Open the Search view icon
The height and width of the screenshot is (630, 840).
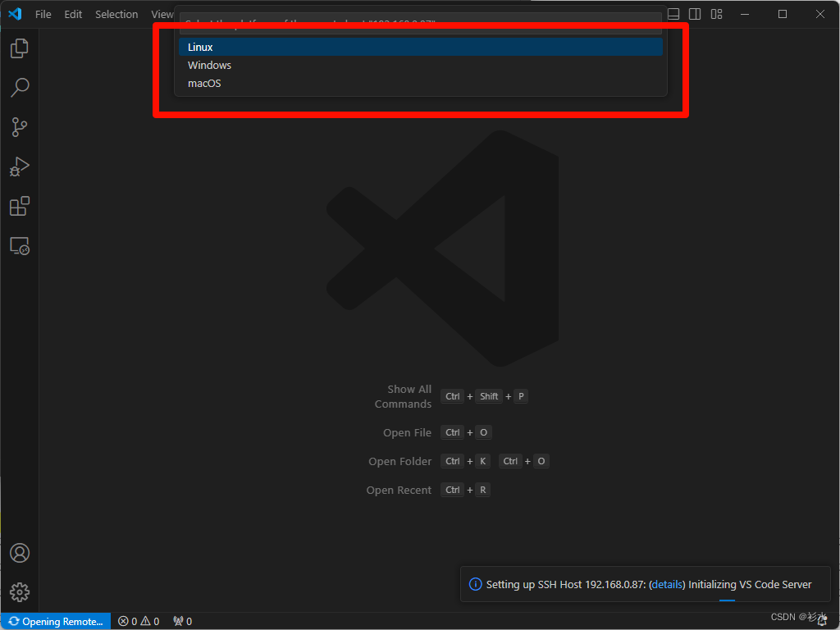pos(20,87)
